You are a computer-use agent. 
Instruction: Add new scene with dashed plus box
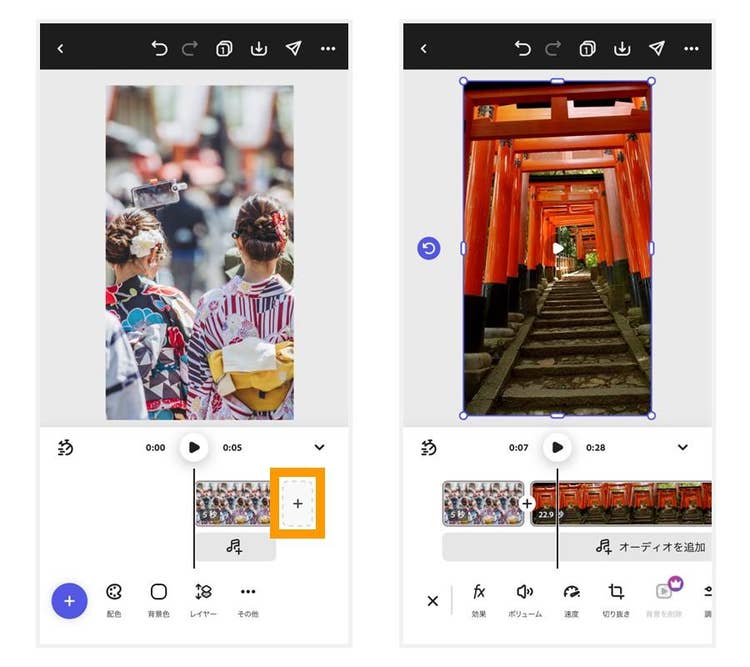tap(298, 503)
